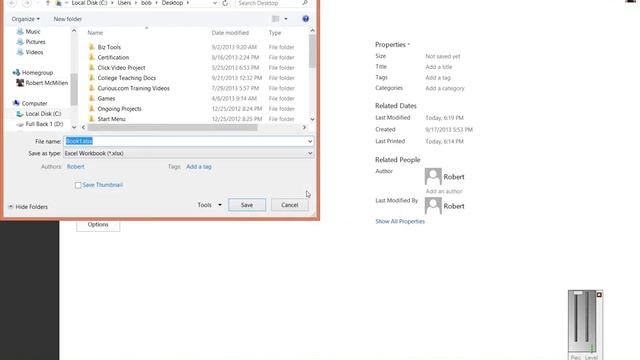
Task: Select Curious.com Training Videos folder
Action: pos(133,88)
